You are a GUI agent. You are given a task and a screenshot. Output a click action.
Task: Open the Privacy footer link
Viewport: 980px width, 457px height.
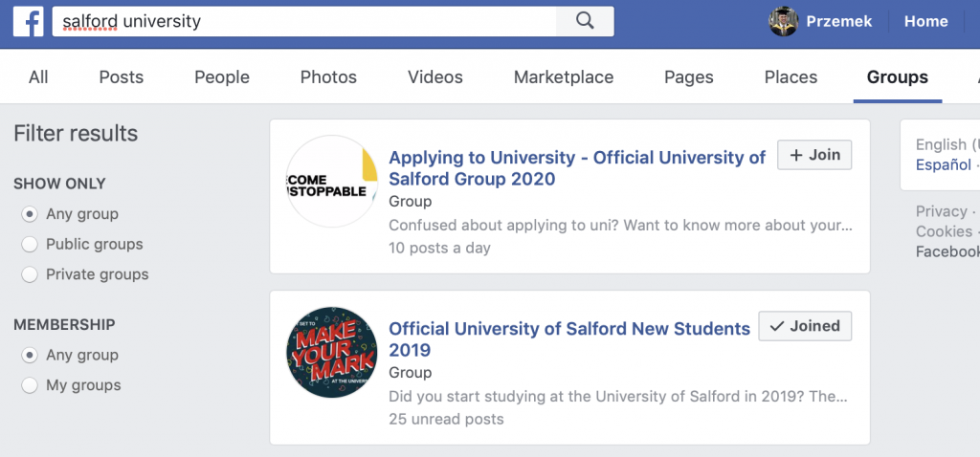tap(942, 211)
